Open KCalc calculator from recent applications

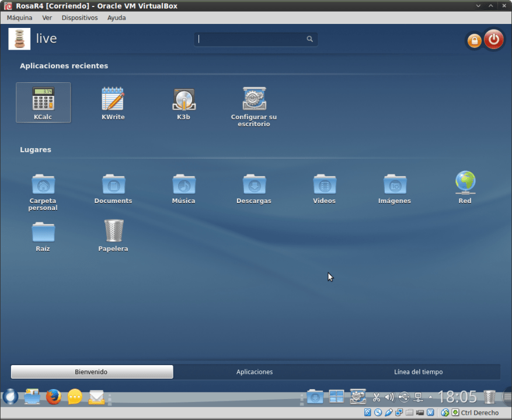point(43,101)
